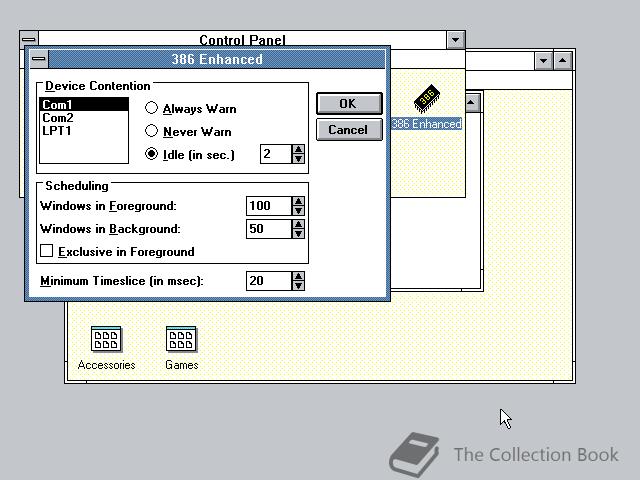Click the Windows in Foreground field
The image size is (640, 480).
point(269,206)
